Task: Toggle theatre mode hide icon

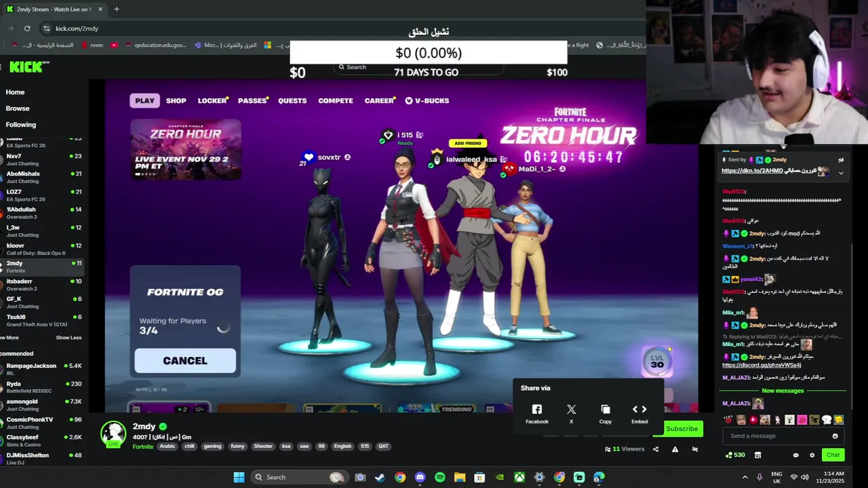Action: 694,449
